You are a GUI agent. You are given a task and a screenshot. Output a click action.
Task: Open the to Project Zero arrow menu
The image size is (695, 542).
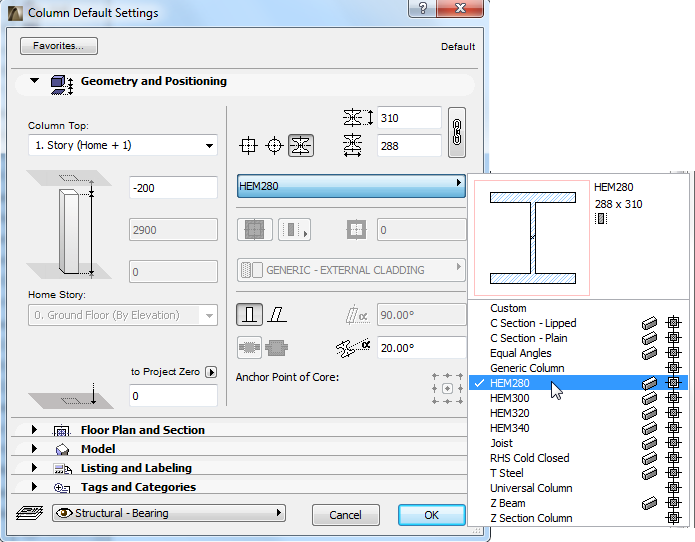pyautogui.click(x=211, y=372)
